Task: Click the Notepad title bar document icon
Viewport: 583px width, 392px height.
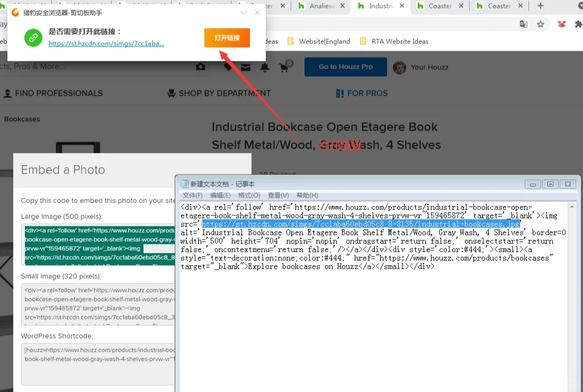Action: pos(184,184)
